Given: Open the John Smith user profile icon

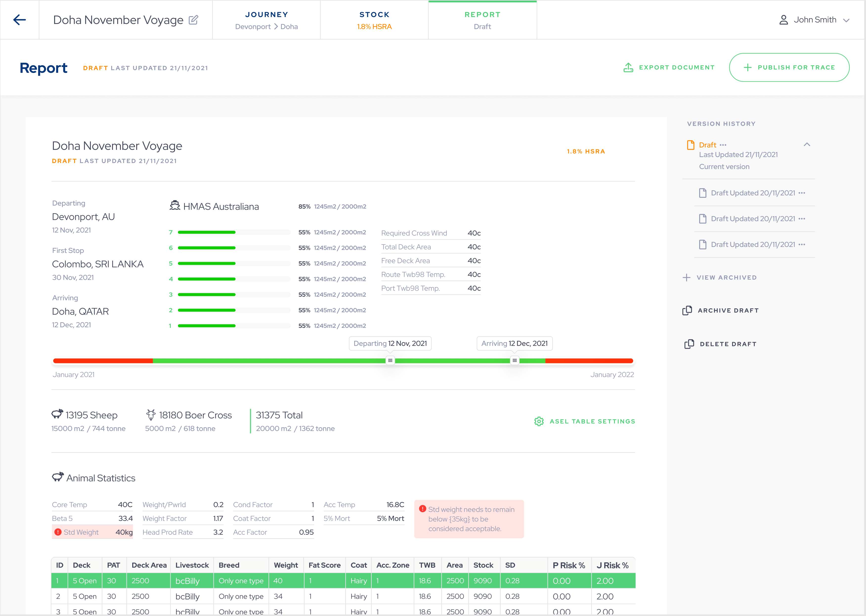Looking at the screenshot, I should (784, 20).
